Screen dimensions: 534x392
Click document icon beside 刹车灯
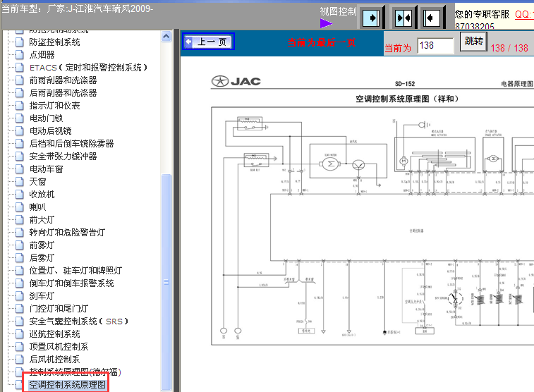(x=20, y=296)
